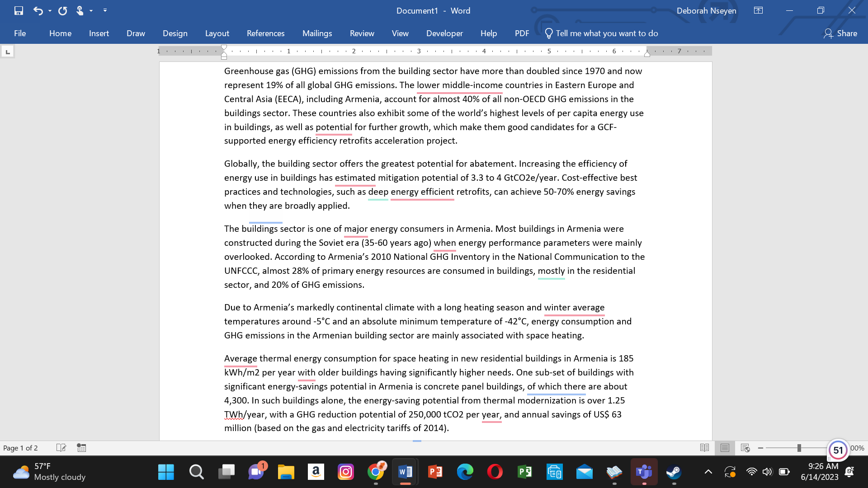Save the document via Quick Access toolbar

pos(19,10)
